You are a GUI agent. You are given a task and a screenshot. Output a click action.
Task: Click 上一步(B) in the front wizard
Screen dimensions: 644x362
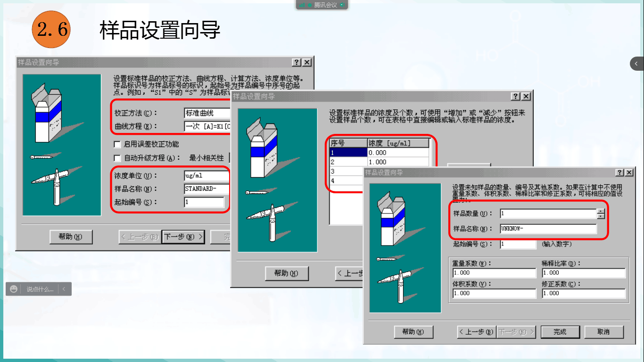click(476, 332)
